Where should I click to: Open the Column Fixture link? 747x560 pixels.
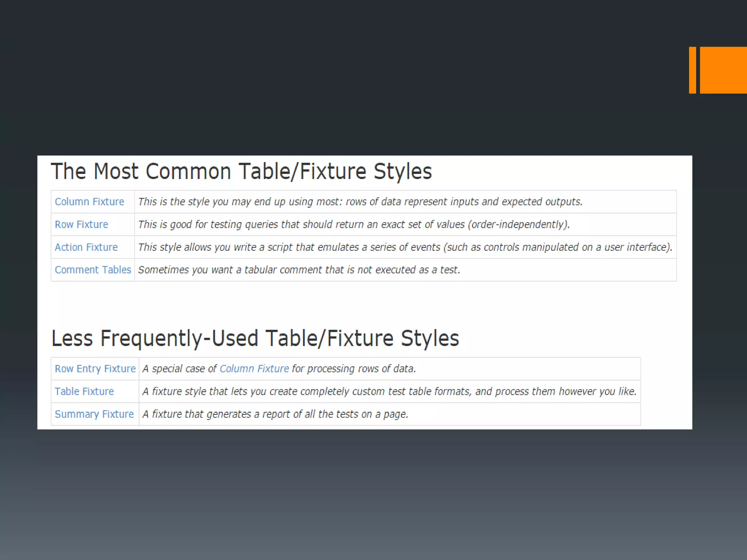tap(89, 202)
